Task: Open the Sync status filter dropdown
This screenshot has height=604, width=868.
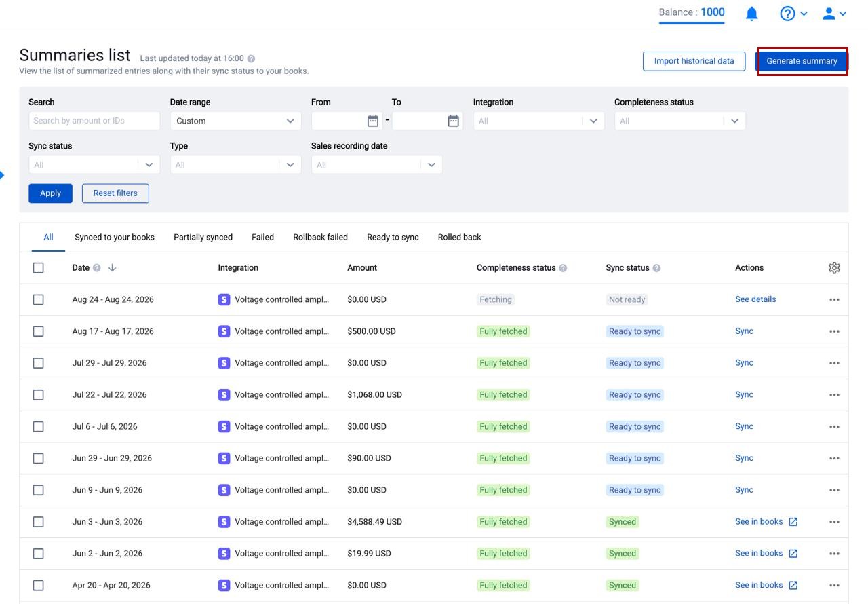Action: pos(94,164)
